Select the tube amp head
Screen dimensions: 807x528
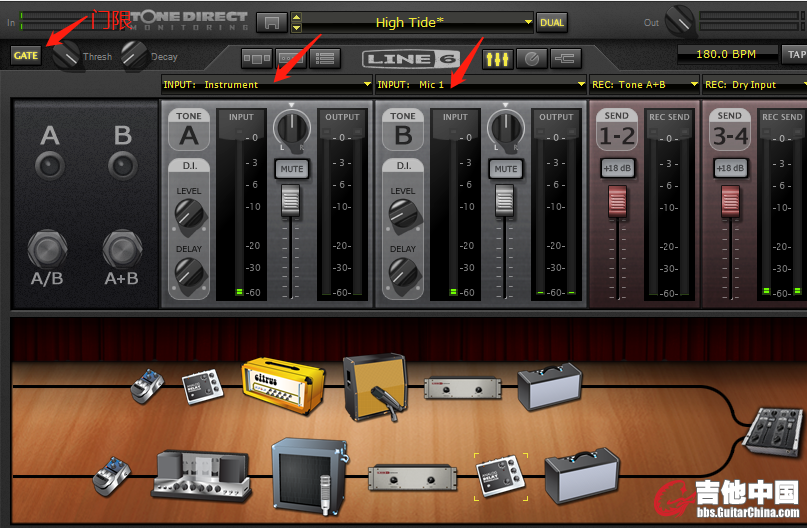[x=202, y=476]
